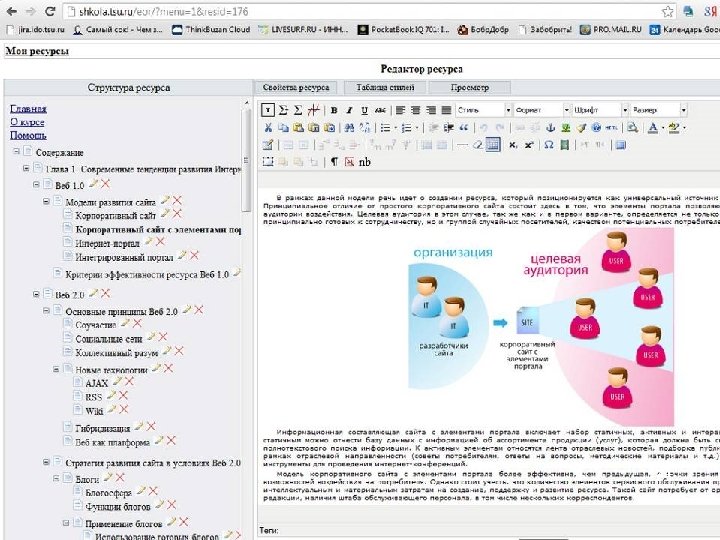The width and height of the screenshot is (720, 540).
Task: Click the edit pencil next to Веб 1.0
Action: [93, 184]
